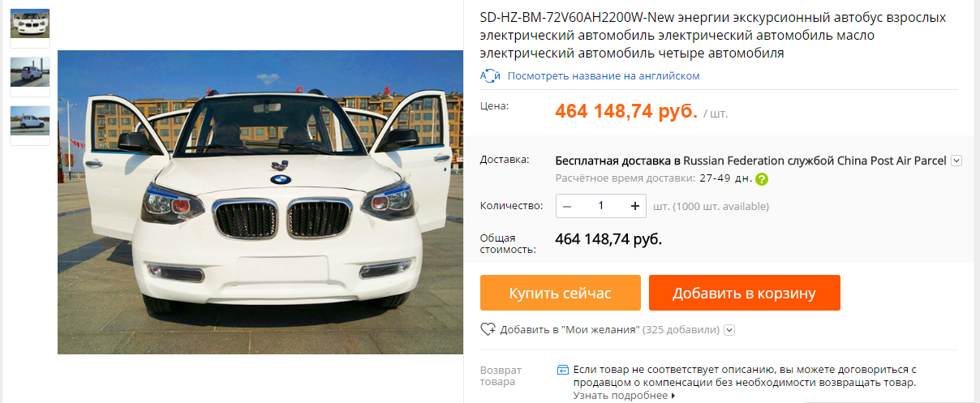980x403 pixels.
Task: Select the third side-view car thumbnail
Action: point(30,121)
